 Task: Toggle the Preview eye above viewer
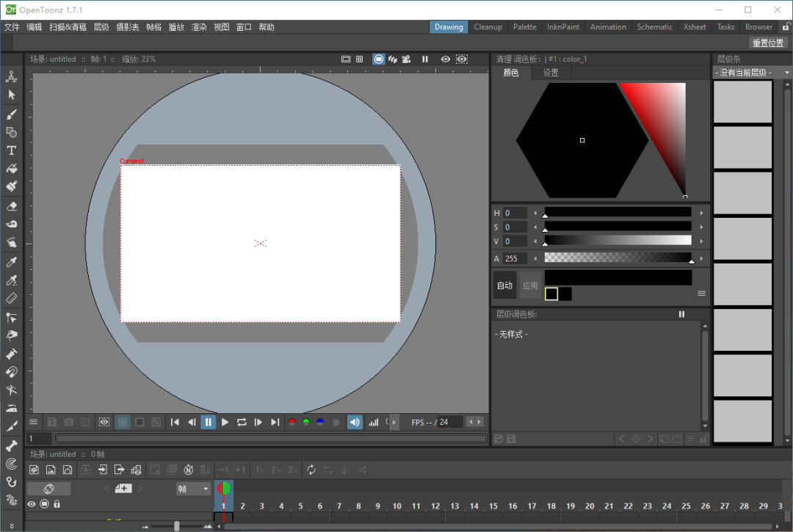pyautogui.click(x=445, y=59)
